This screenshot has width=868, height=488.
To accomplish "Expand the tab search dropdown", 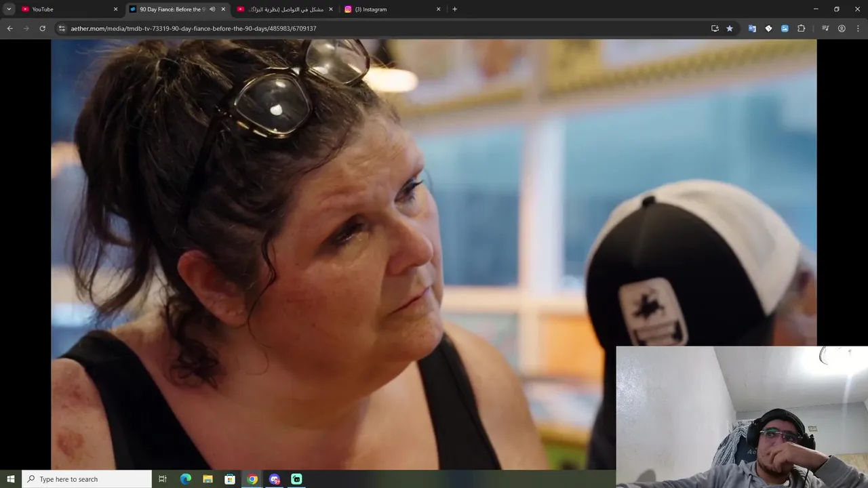I will 9,9.
